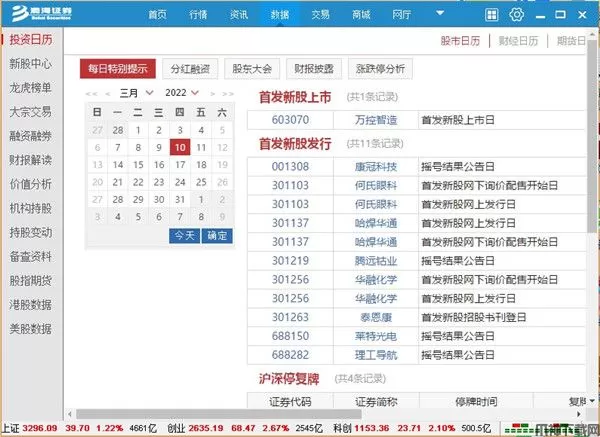The image size is (600, 437).
Task: Select 新股中心 in the sidebar
Action: click(31, 64)
